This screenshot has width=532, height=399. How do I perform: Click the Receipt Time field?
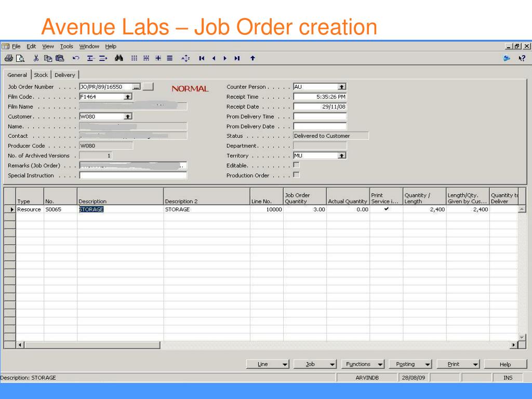tap(320, 97)
